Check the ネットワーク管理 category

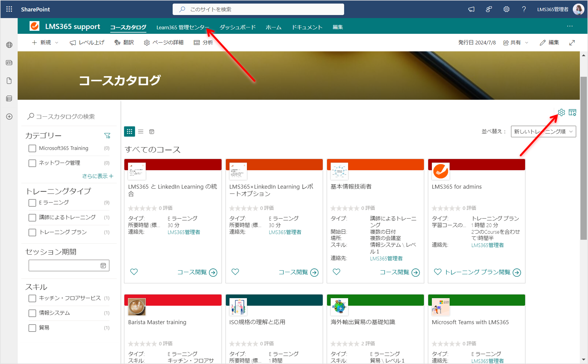[32, 163]
